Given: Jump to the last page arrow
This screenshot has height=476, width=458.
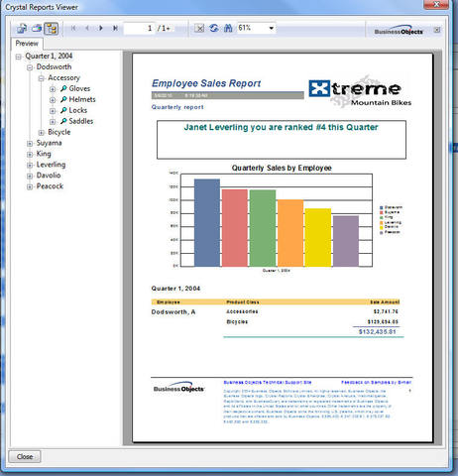Looking at the screenshot, I should pos(115,29).
